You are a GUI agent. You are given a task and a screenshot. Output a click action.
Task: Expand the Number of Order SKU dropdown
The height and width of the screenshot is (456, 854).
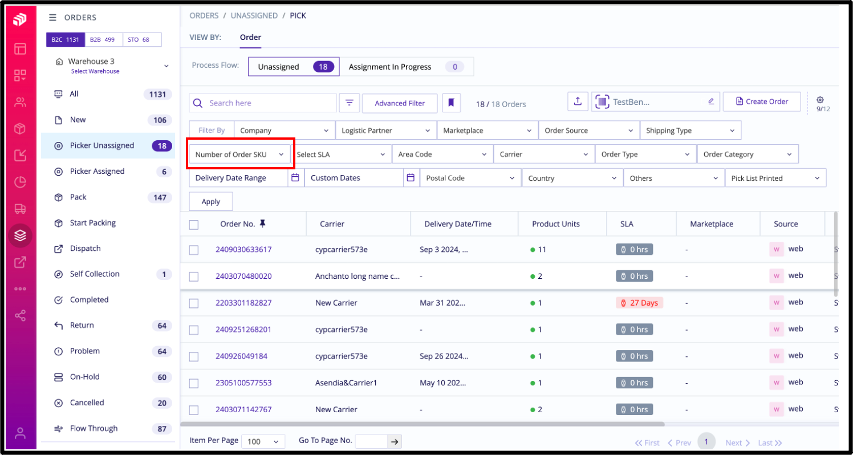point(240,154)
